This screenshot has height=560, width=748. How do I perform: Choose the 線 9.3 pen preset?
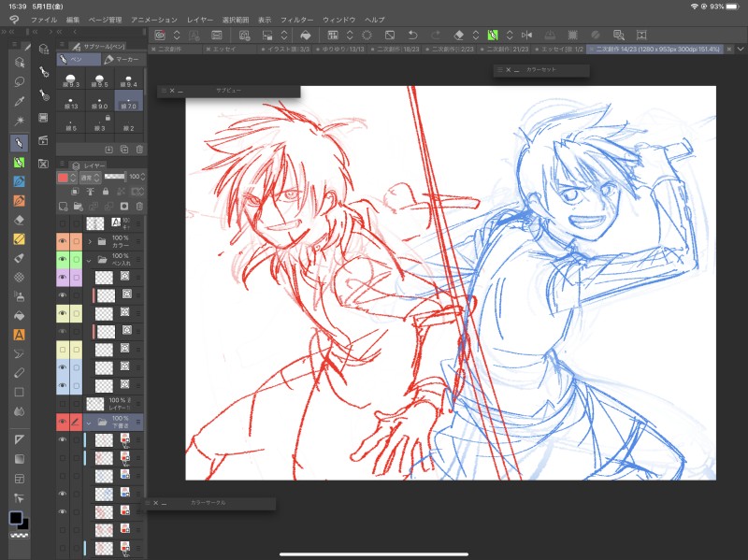click(x=71, y=80)
